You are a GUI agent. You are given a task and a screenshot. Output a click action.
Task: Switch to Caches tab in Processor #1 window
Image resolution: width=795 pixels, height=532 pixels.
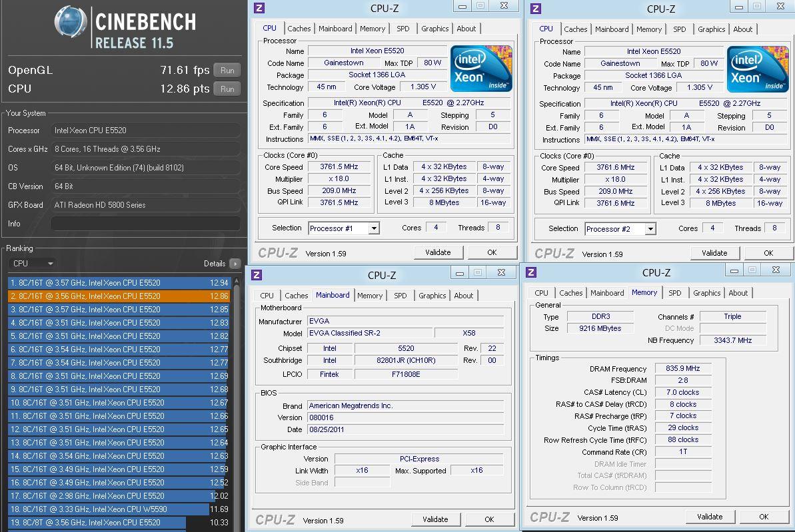pos(299,29)
